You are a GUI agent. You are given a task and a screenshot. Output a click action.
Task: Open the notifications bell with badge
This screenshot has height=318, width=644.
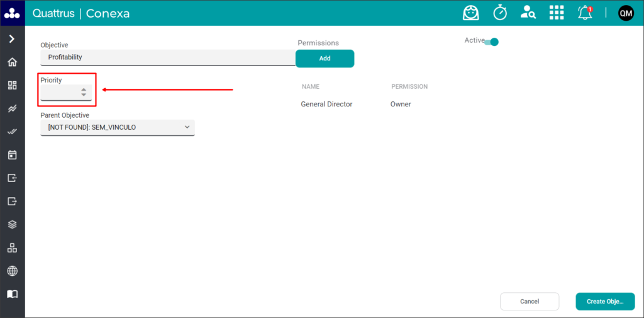(x=585, y=13)
